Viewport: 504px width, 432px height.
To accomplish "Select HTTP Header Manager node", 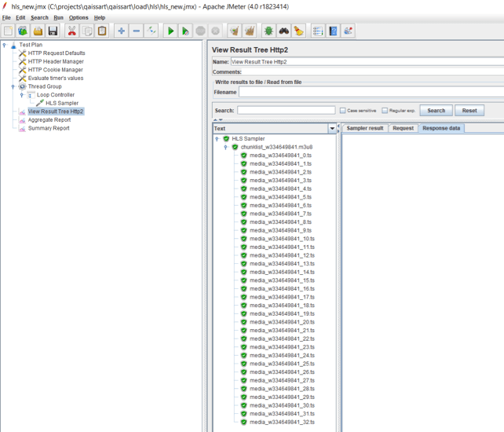I will point(56,61).
